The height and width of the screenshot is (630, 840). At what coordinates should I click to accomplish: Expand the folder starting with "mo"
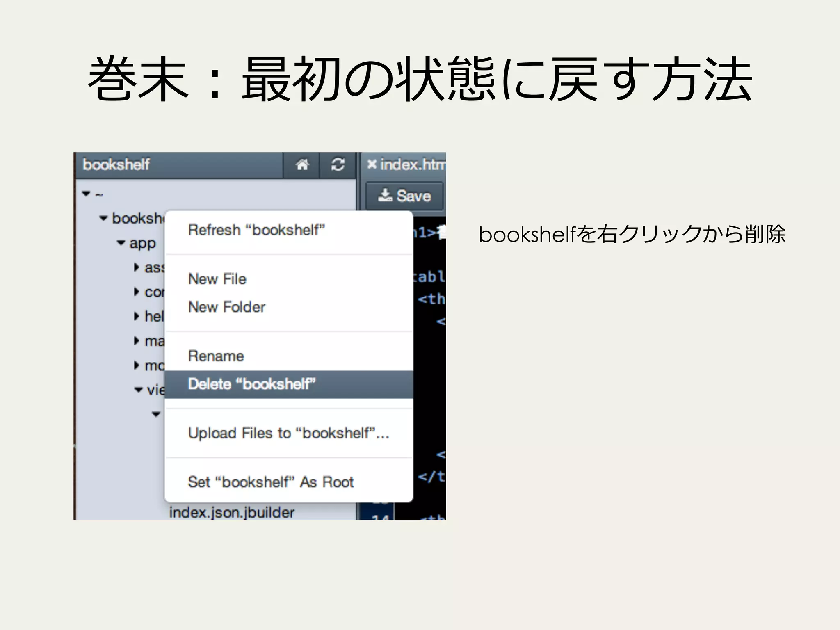[137, 365]
